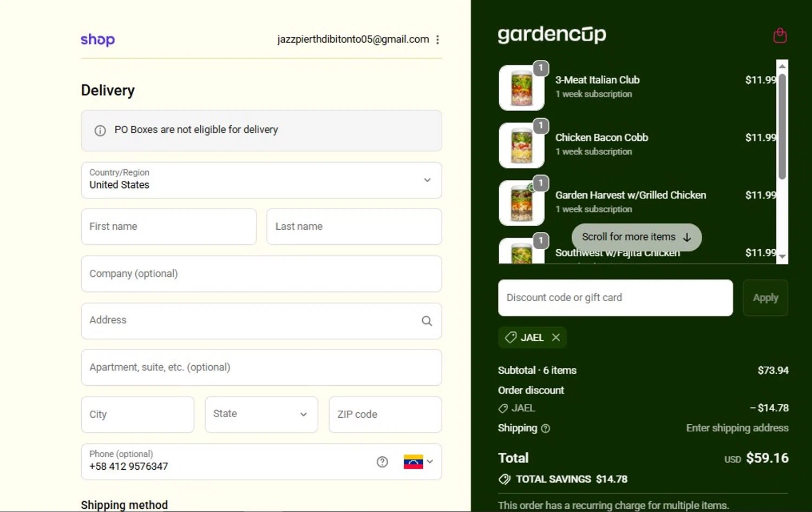The height and width of the screenshot is (512, 812).
Task: Click the Company (optional) field
Action: click(261, 274)
